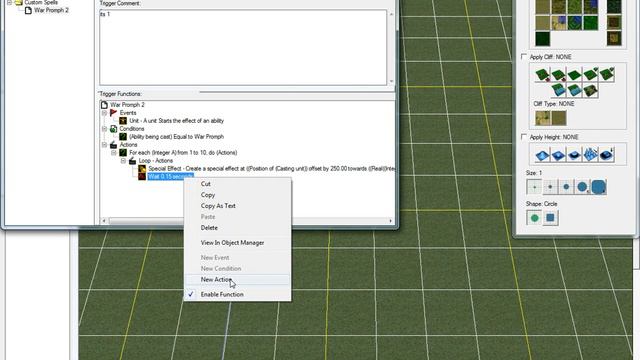The height and width of the screenshot is (360, 640).
Task: Select the '(Ability being cast) Equal to' condition
Action: click(176, 137)
